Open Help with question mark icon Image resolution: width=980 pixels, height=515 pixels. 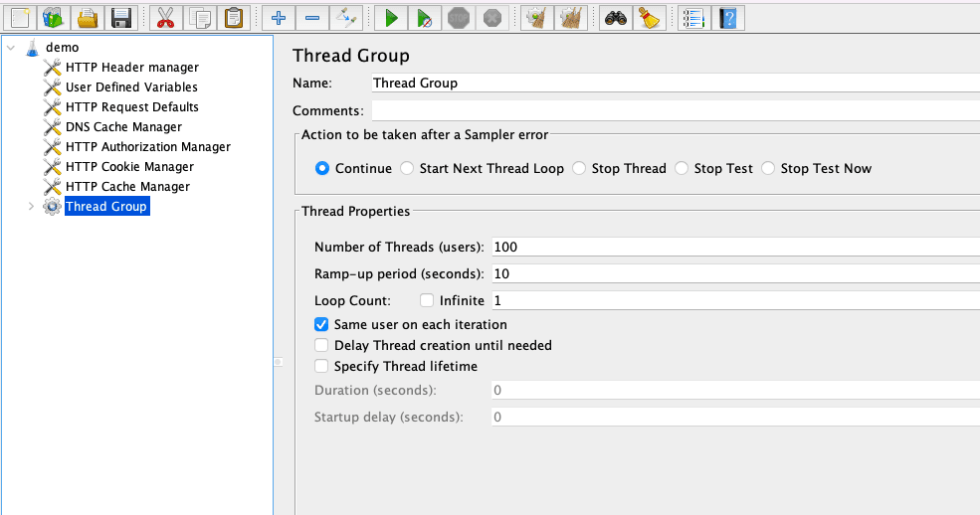pos(728,18)
